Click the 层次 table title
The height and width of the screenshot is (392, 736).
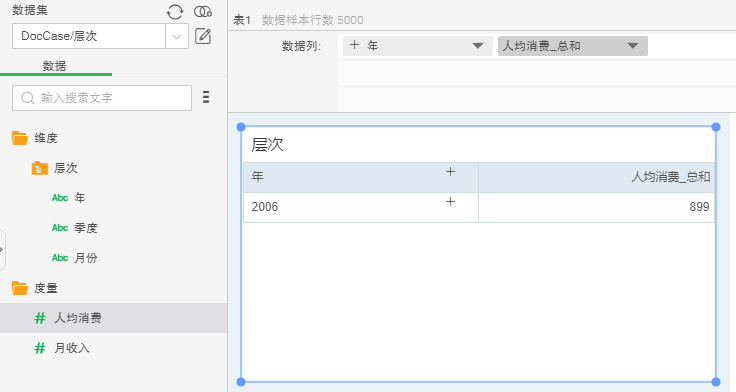tap(268, 145)
